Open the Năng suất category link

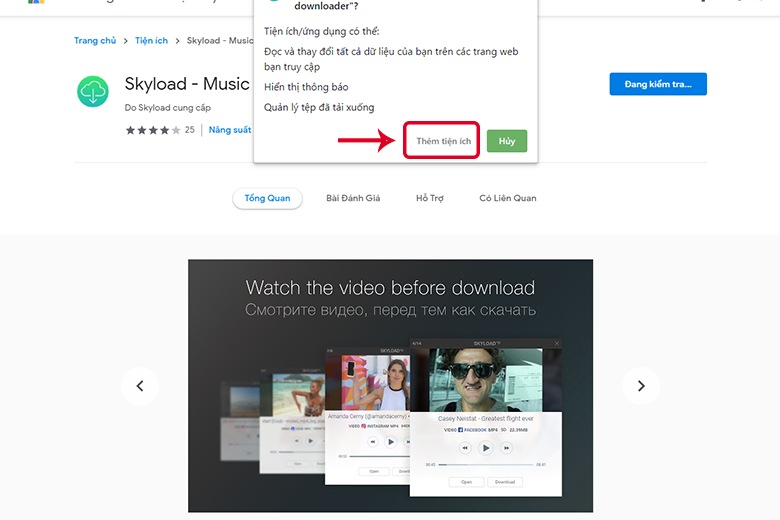point(230,130)
